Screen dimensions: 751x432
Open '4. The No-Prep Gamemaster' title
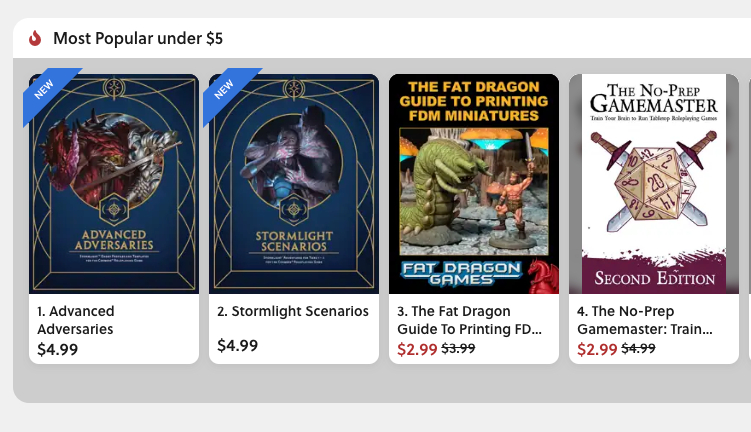tap(645, 320)
